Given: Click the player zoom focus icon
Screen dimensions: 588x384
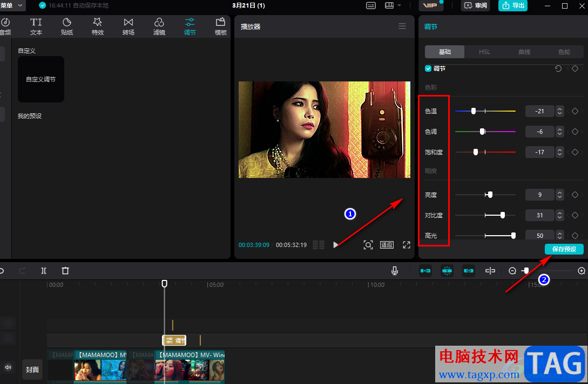Looking at the screenshot, I should coord(368,245).
